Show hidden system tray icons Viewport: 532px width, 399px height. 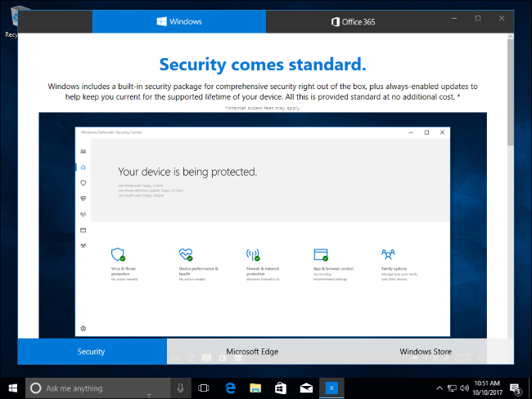pos(440,388)
